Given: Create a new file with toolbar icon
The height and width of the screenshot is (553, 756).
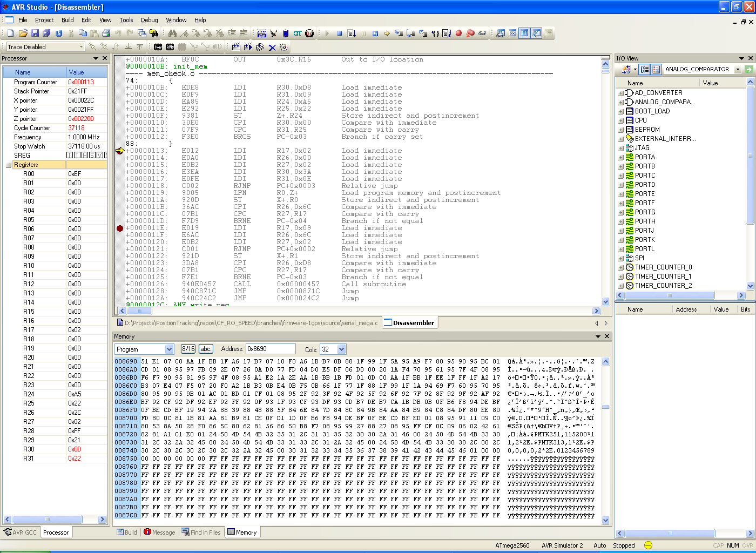Looking at the screenshot, I should (10, 33).
